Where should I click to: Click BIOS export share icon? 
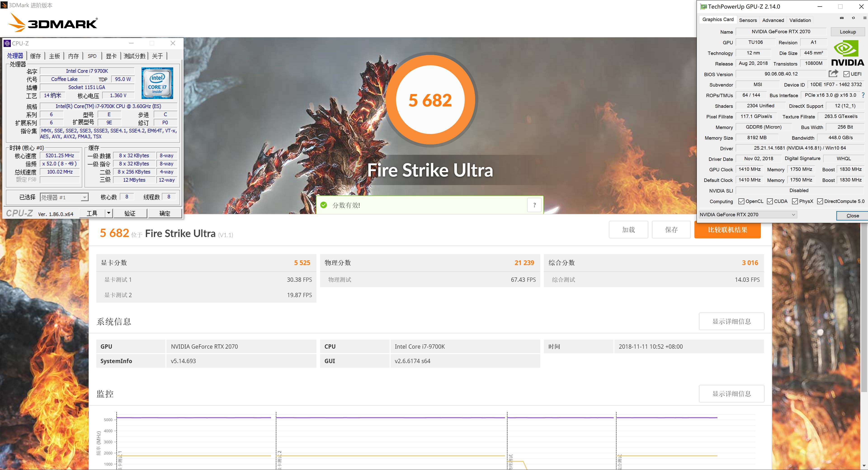coord(833,73)
